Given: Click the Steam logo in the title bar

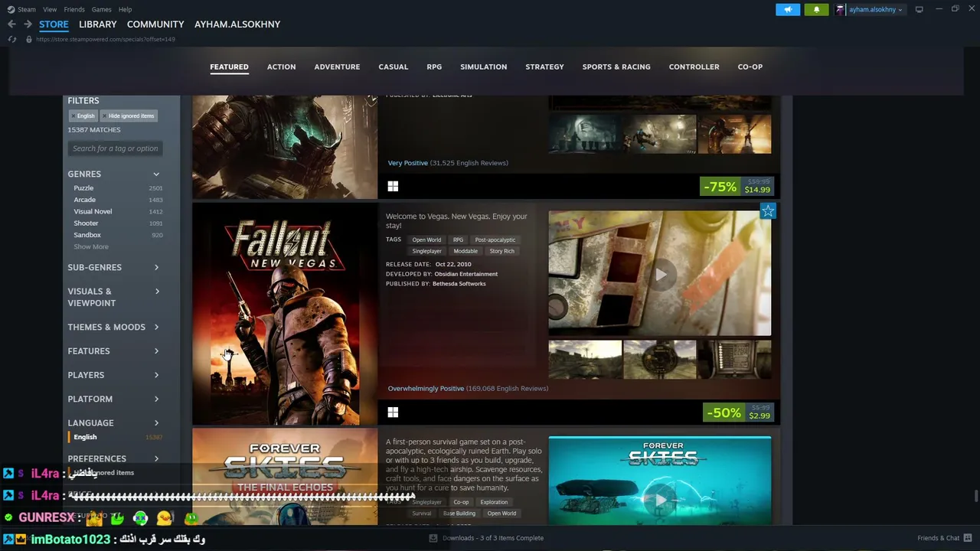Looking at the screenshot, I should (11, 9).
